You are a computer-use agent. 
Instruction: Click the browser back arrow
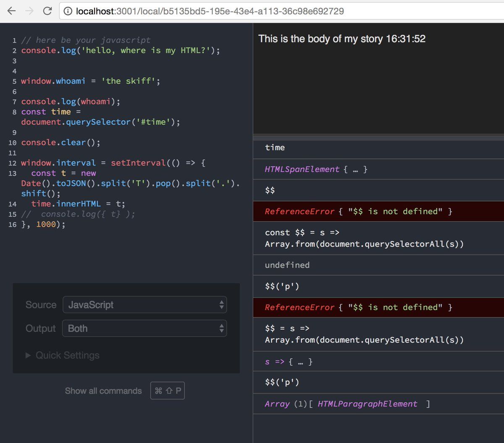(x=11, y=11)
